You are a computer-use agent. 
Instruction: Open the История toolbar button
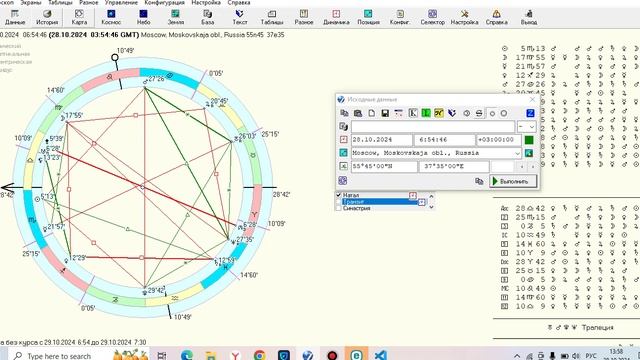(47, 18)
